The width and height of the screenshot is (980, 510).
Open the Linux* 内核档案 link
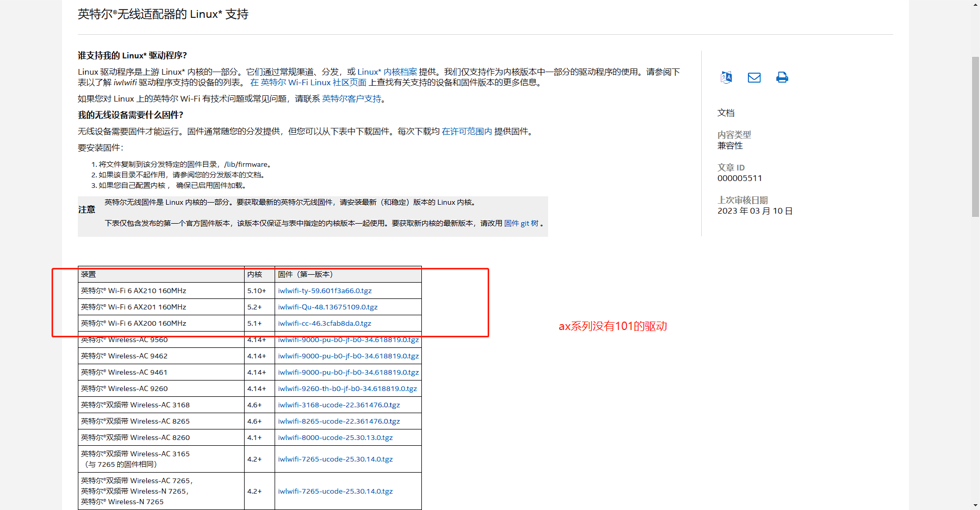[387, 72]
